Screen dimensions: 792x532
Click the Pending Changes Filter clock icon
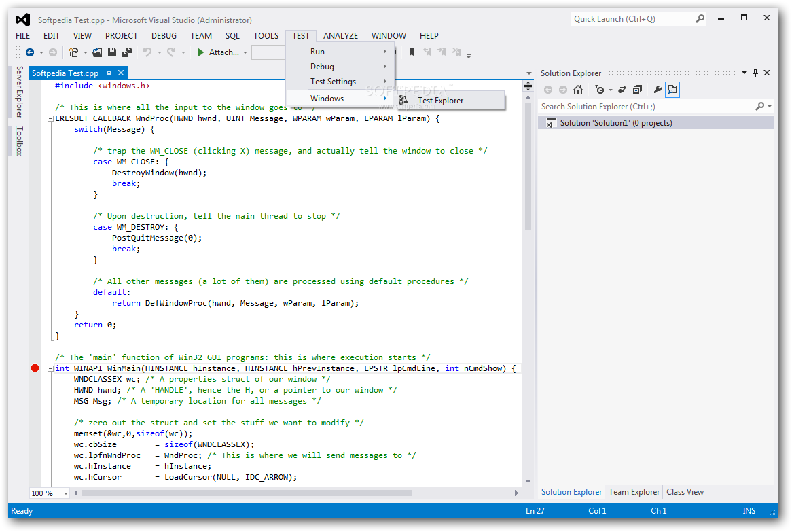coord(600,90)
